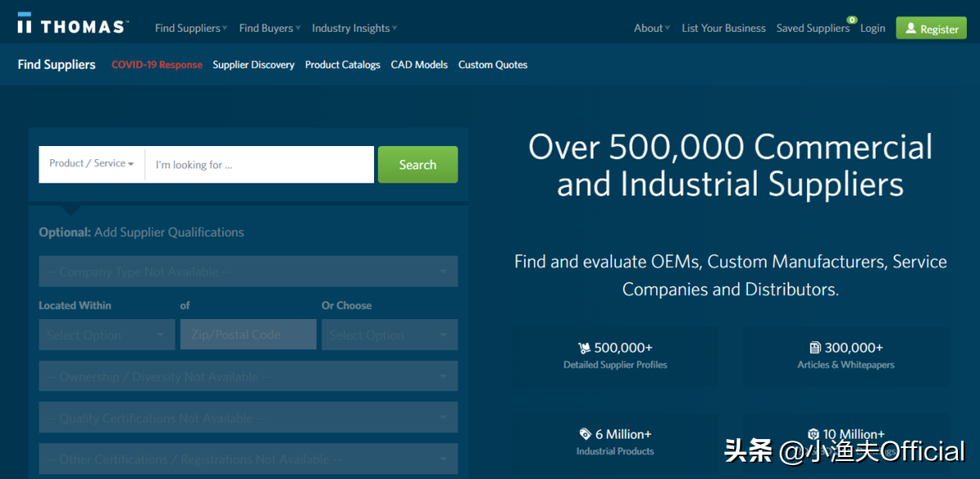Viewport: 980px width, 479px height.
Task: Expand the Industry Insights menu
Action: (354, 28)
